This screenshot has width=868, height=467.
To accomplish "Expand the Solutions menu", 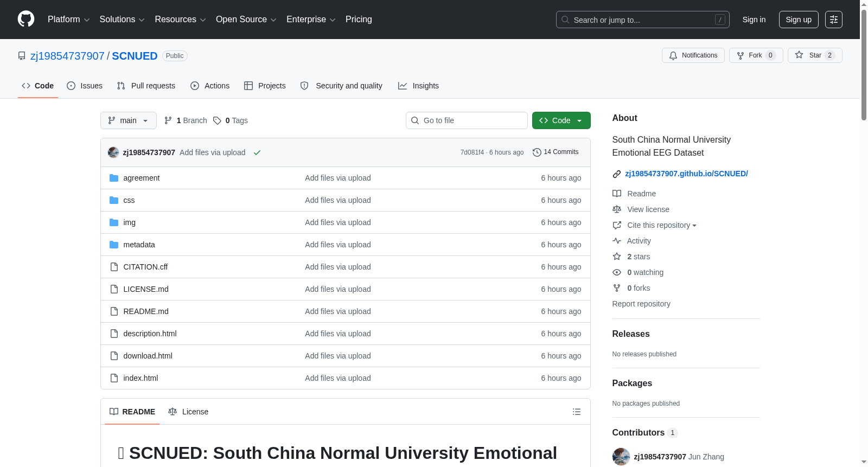I will [x=122, y=20].
